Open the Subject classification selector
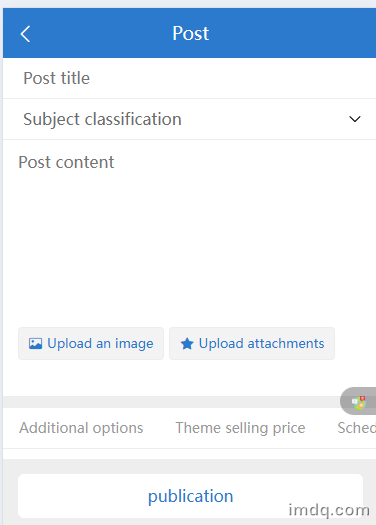The height and width of the screenshot is (525, 376). tap(190, 119)
